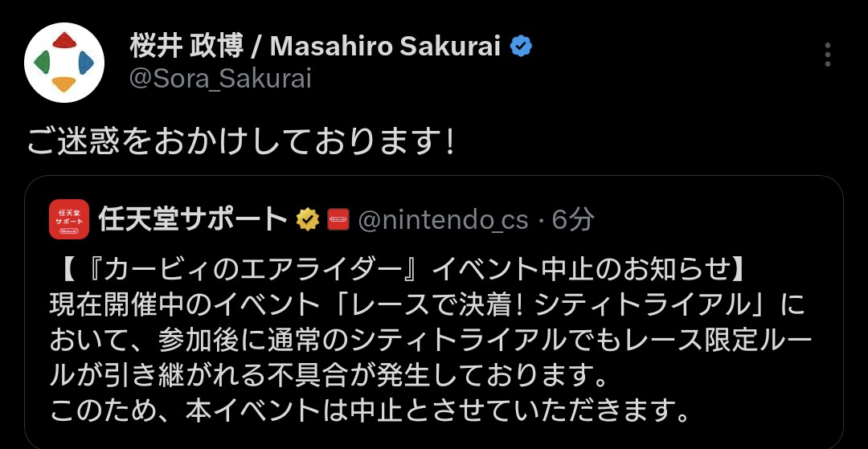This screenshot has width=868, height=449.
Task: Click the blue verified badge
Action: [x=522, y=47]
